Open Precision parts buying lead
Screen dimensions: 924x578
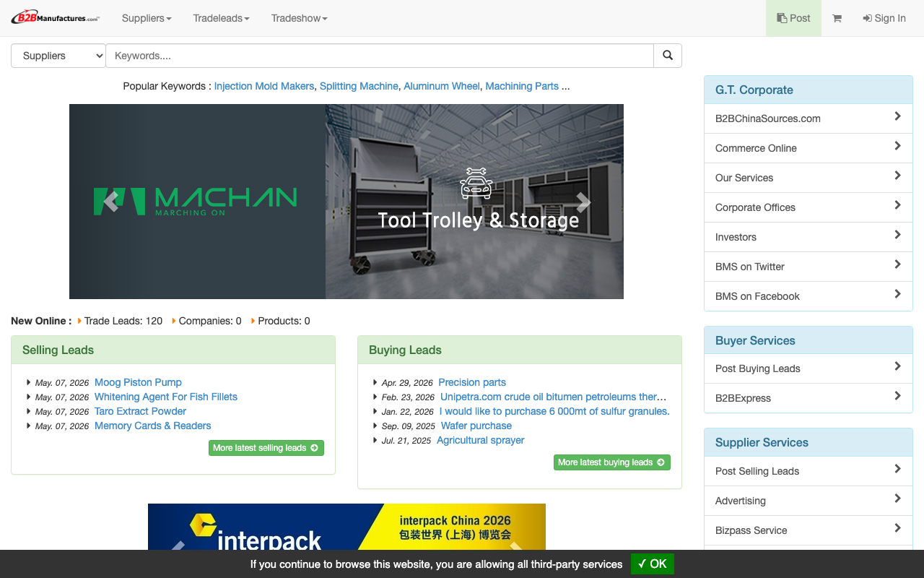[x=472, y=382]
